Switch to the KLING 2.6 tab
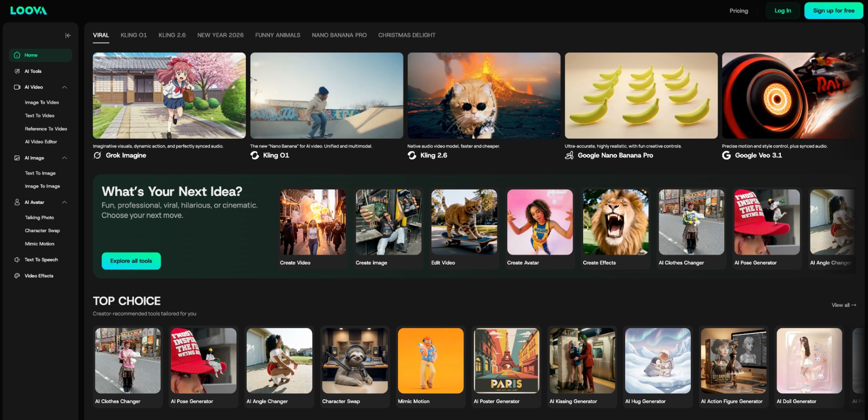This screenshot has height=420, width=868. (x=172, y=35)
